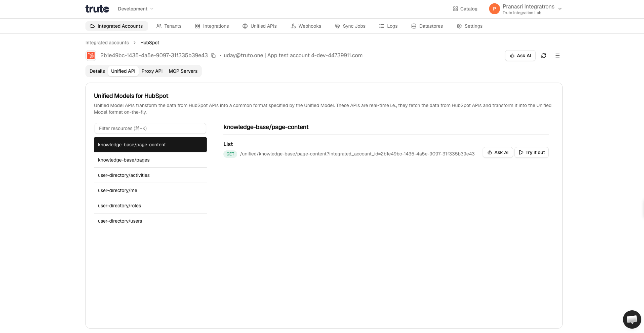Click the Truto logo

(97, 9)
